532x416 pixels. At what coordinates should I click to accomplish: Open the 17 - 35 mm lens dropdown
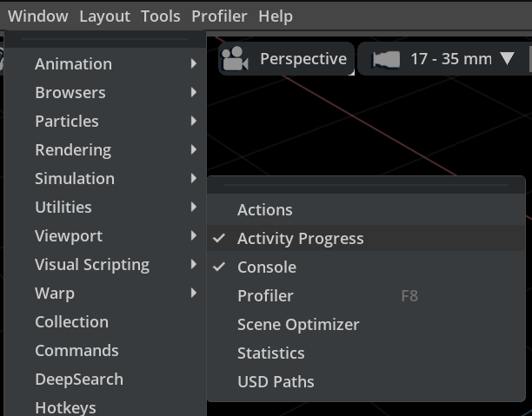click(x=507, y=59)
